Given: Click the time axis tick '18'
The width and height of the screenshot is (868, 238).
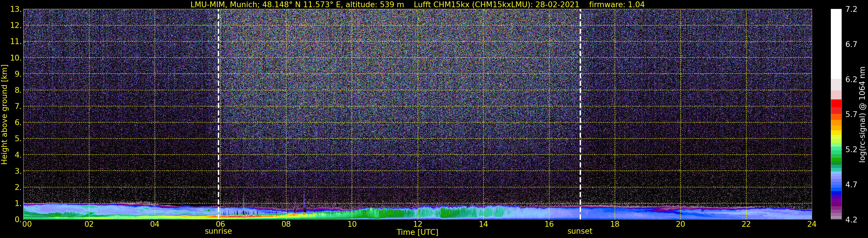Looking at the screenshot, I should coord(614,224).
